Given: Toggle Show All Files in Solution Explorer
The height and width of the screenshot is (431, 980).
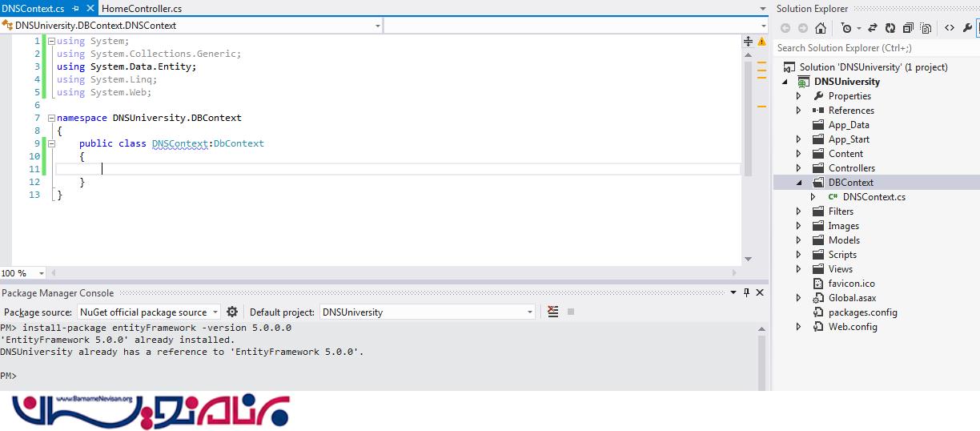Looking at the screenshot, I should [x=926, y=28].
